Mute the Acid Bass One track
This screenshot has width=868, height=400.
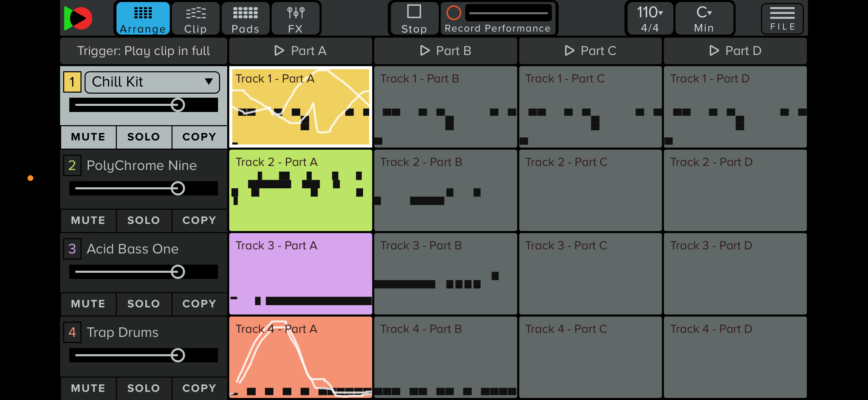88,304
